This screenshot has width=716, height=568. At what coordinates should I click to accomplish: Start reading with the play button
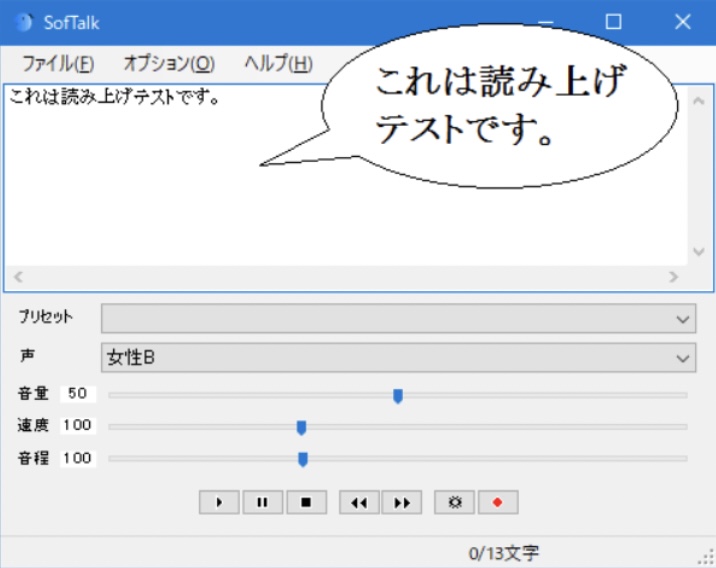click(x=219, y=502)
